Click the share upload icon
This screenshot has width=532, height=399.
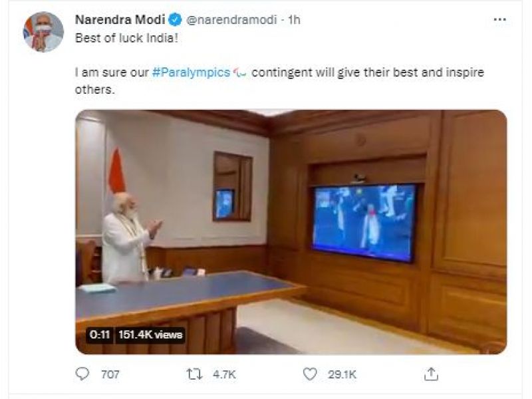pyautogui.click(x=431, y=374)
